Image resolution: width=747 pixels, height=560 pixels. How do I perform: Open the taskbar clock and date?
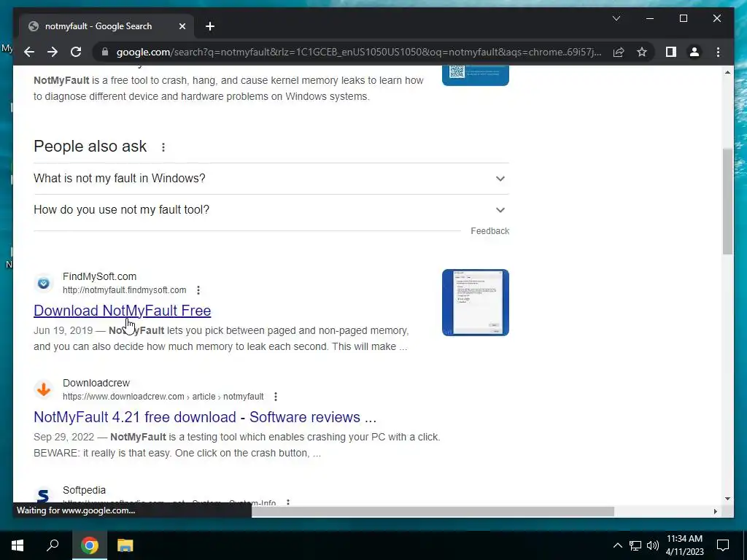tap(684, 545)
